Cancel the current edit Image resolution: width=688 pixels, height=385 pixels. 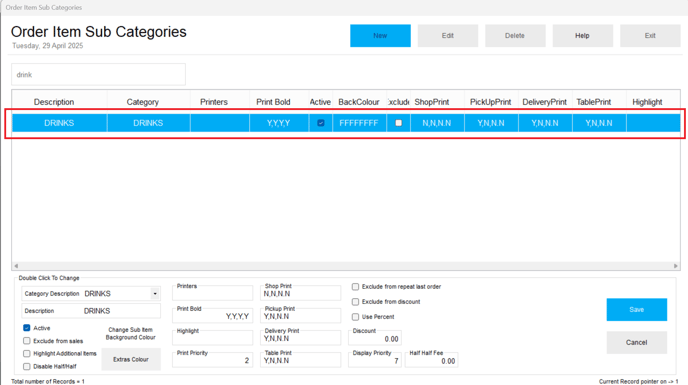[x=637, y=342]
